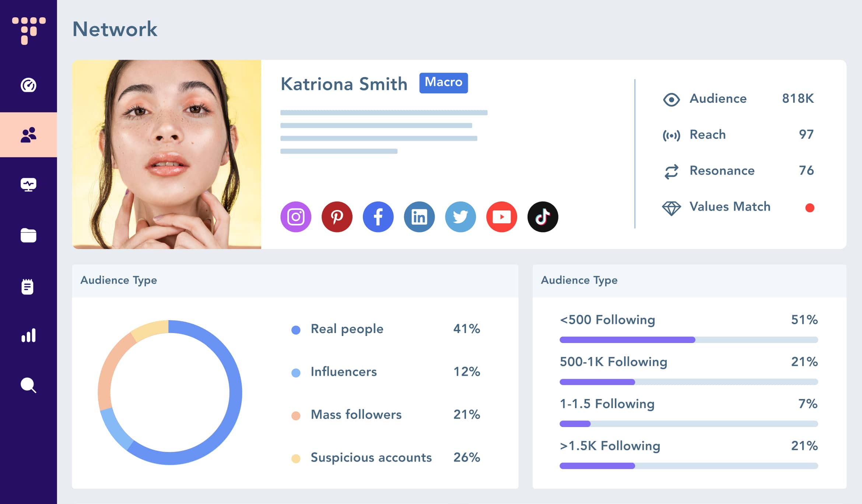Screen dimensions: 862x504
Task: Click the Suspicious accounts label
Action: click(x=371, y=457)
